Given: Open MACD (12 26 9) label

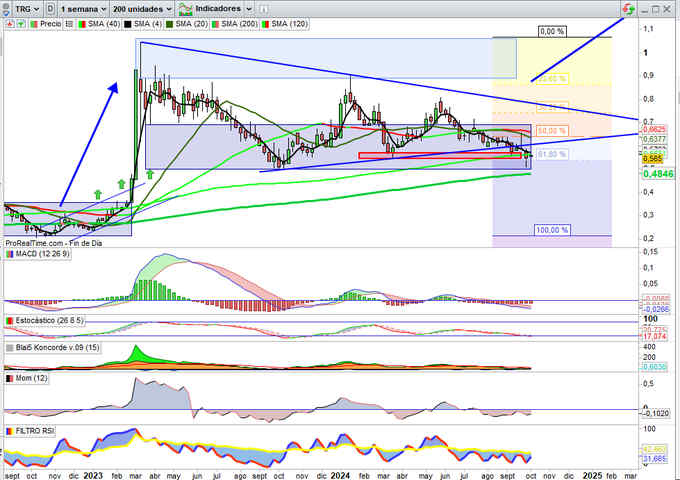Looking at the screenshot, I should 42,254.
